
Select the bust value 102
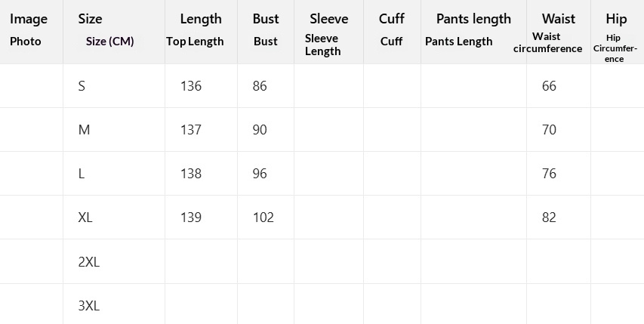[263, 218]
